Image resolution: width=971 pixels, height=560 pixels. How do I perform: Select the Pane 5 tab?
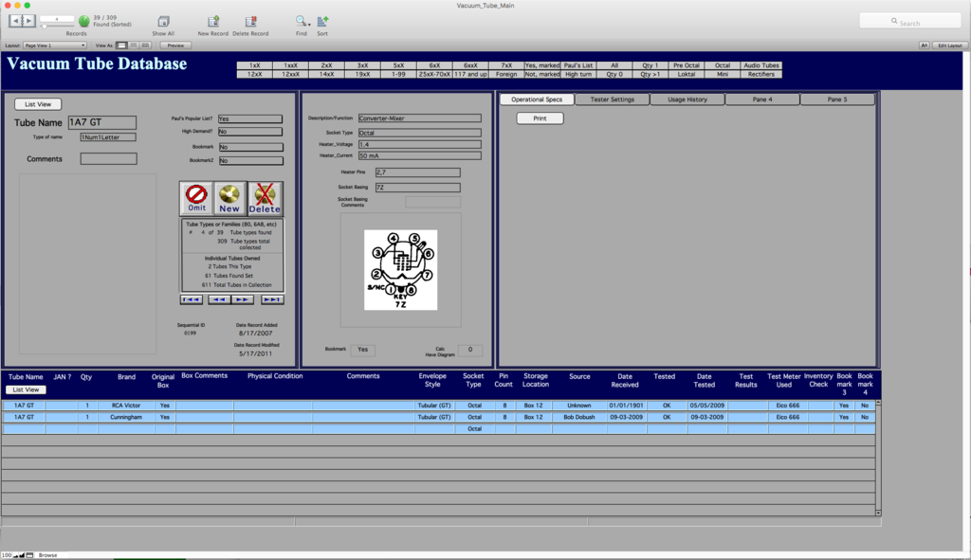(x=837, y=99)
